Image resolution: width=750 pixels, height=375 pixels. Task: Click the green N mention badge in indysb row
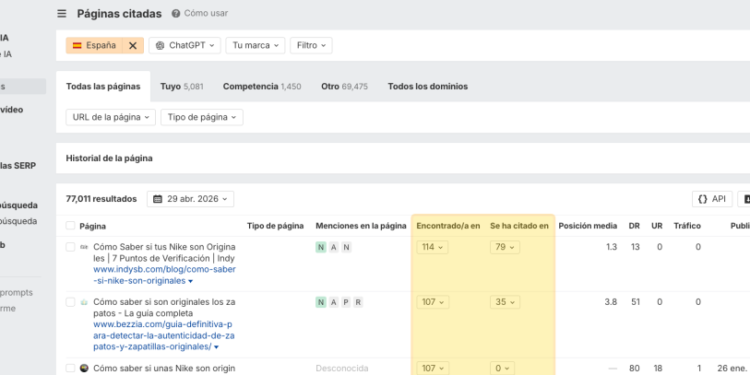[321, 247]
